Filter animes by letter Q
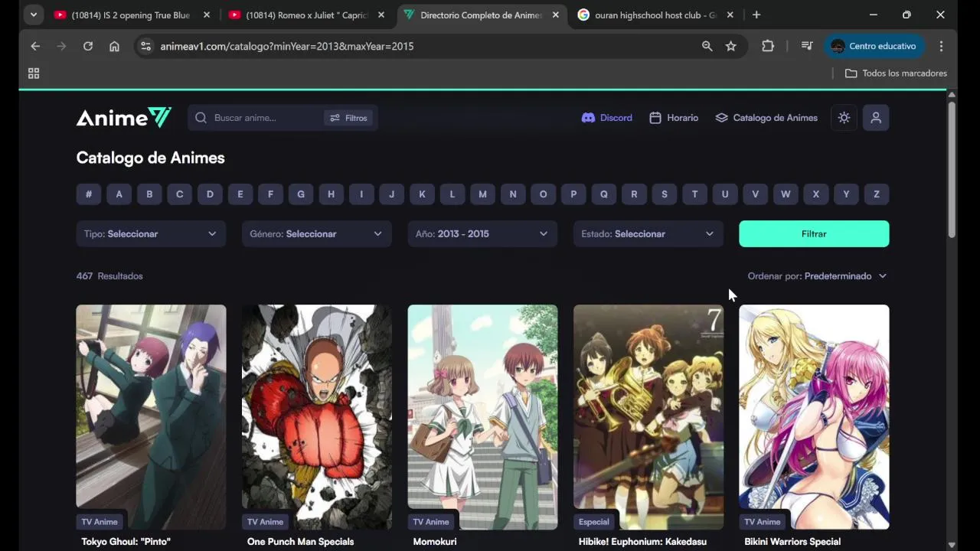 [604, 194]
